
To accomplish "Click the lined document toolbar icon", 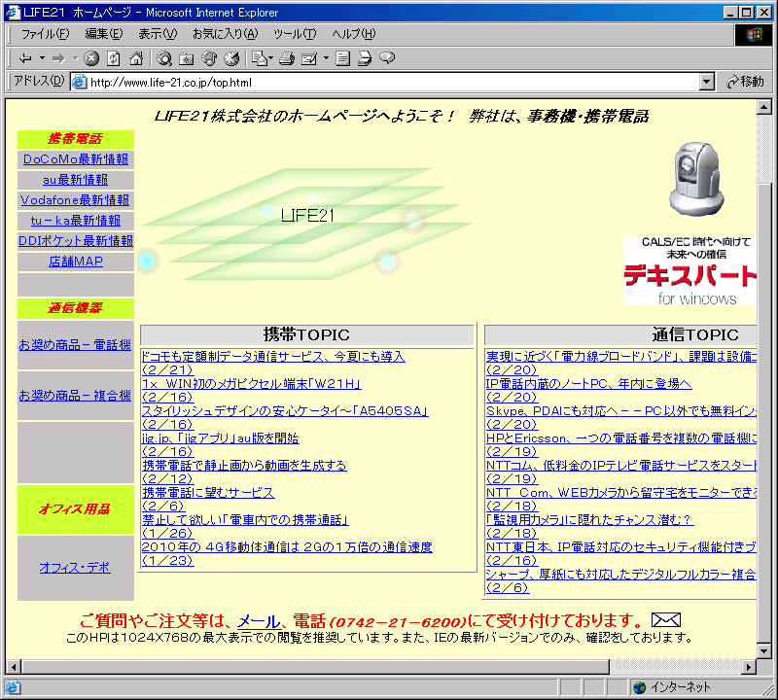I will [x=342, y=58].
